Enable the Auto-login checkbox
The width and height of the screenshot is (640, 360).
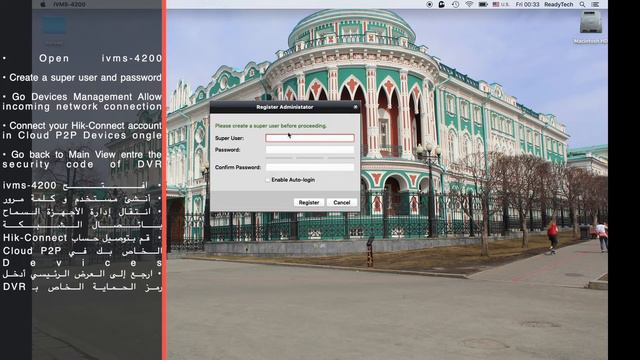(268, 180)
